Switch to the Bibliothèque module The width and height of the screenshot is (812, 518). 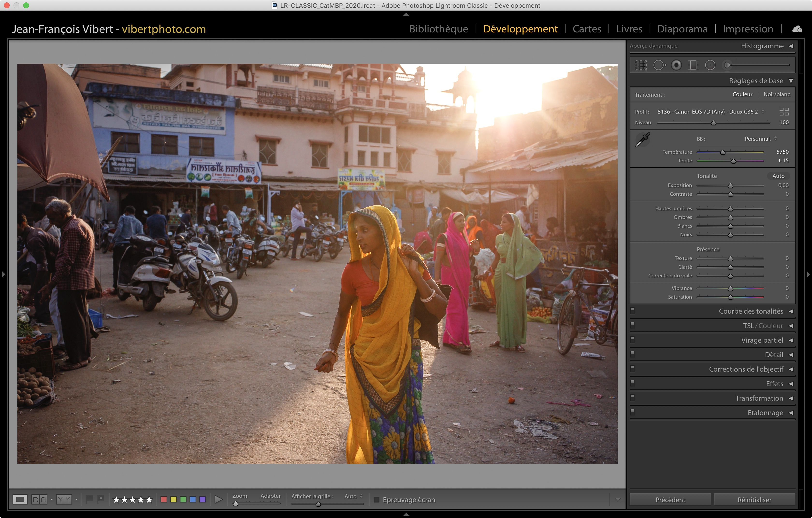tap(438, 29)
